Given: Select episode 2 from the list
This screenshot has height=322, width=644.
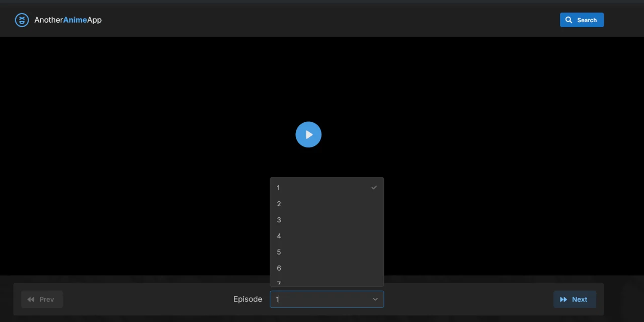Looking at the screenshot, I should 327,204.
